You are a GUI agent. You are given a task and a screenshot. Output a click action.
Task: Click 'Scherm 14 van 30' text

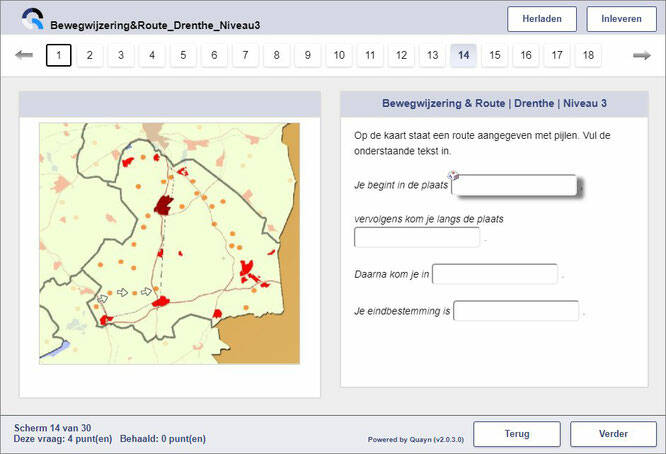(53, 428)
